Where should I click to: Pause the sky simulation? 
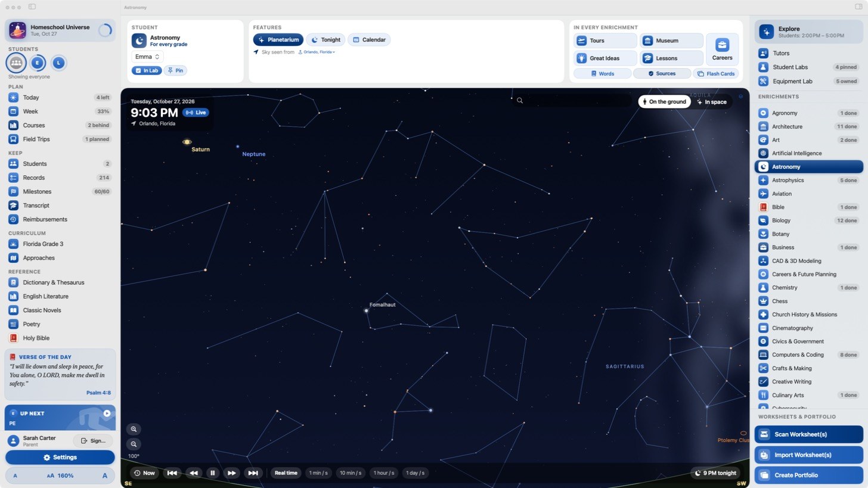click(212, 473)
